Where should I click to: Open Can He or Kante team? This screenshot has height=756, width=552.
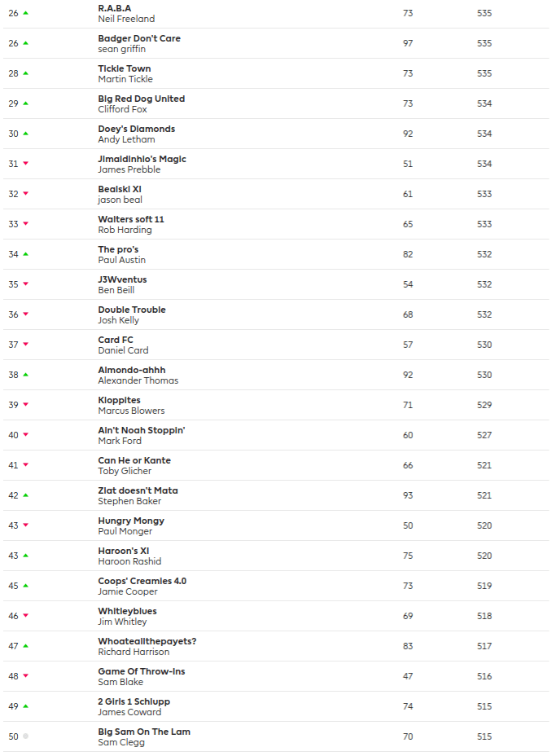click(x=134, y=460)
